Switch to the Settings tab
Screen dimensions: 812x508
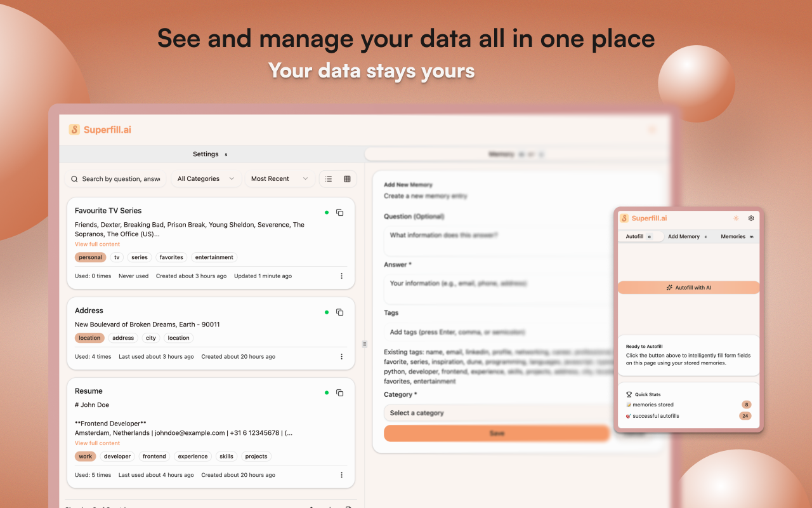pos(209,154)
